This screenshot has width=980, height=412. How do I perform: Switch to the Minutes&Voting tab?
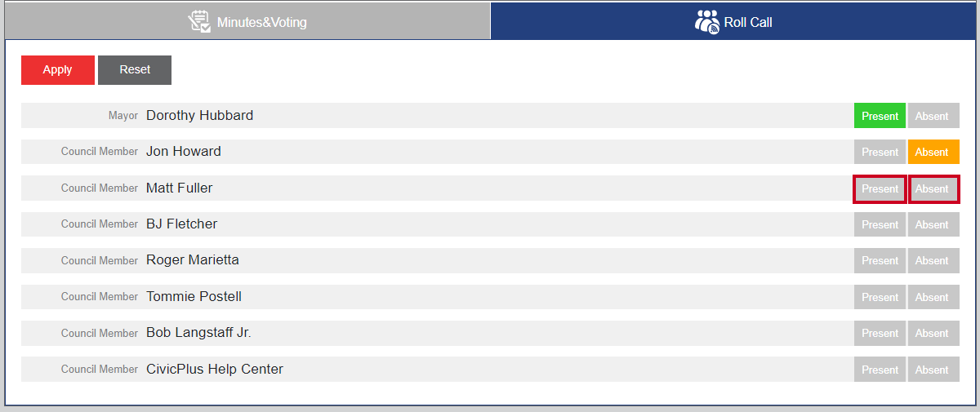[x=247, y=21]
